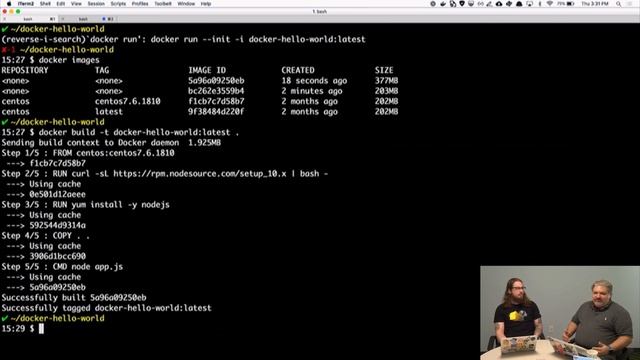Image resolution: width=640 pixels, height=360 pixels.
Task: Click 'Successfully built 5a96a09250eb' line
Action: 74,298
